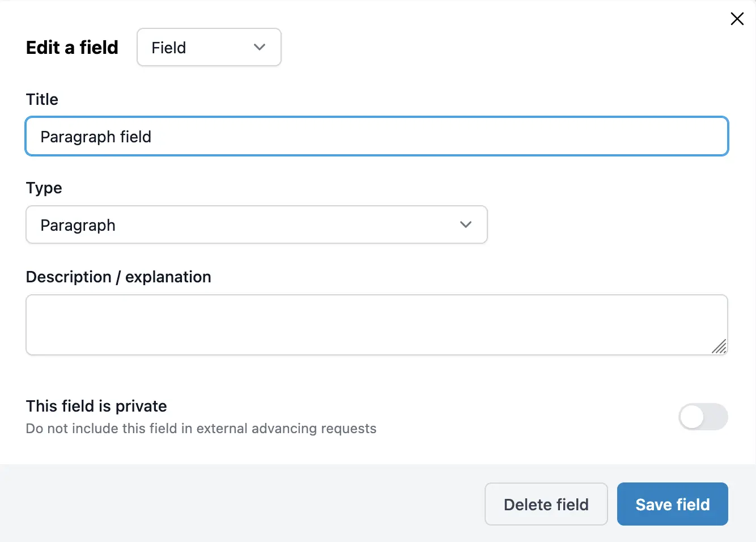This screenshot has width=756, height=542.
Task: Click the white knob of the private switch
Action: click(x=692, y=417)
